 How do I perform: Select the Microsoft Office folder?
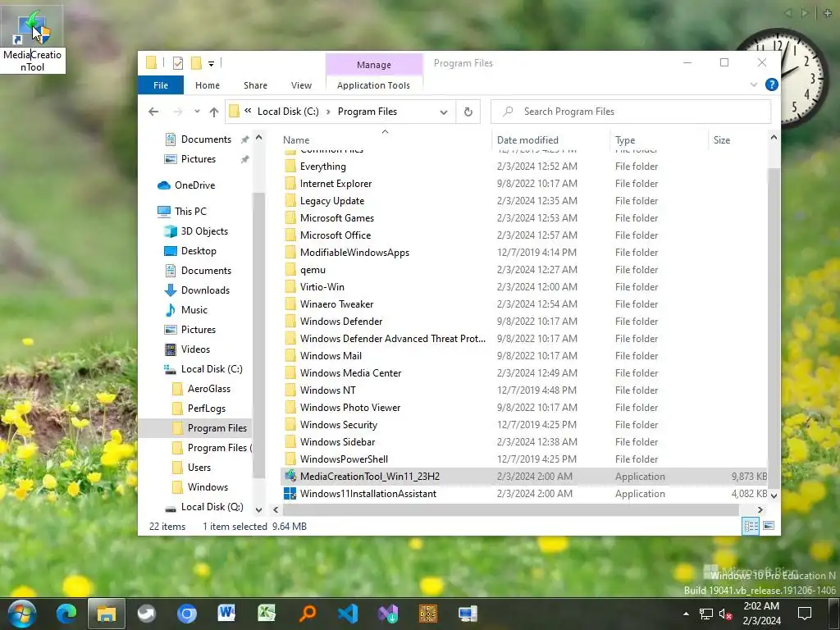[336, 235]
